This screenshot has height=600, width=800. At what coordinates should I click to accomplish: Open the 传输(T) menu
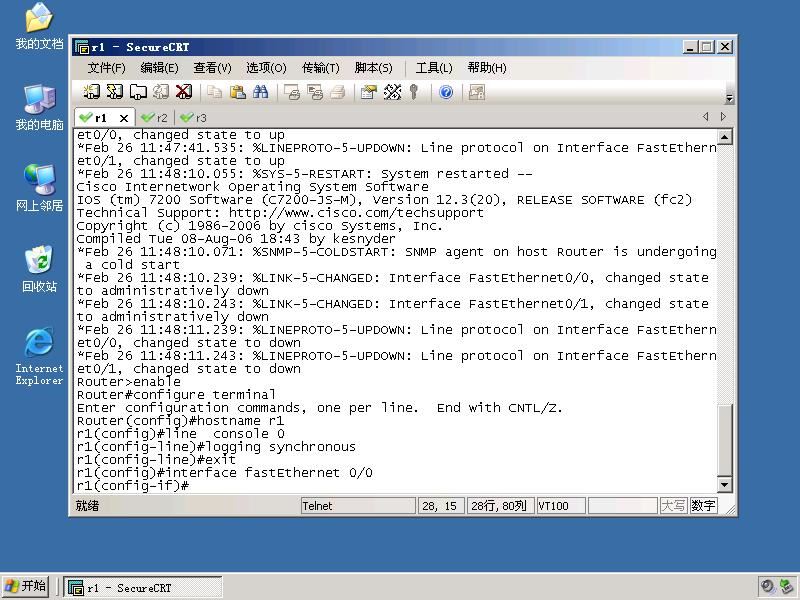click(x=320, y=68)
